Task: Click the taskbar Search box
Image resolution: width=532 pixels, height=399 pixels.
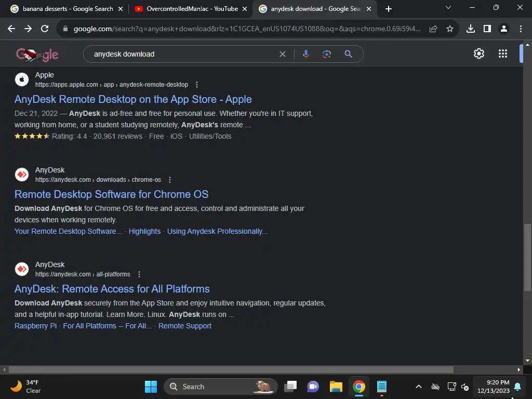Action: coord(220,387)
